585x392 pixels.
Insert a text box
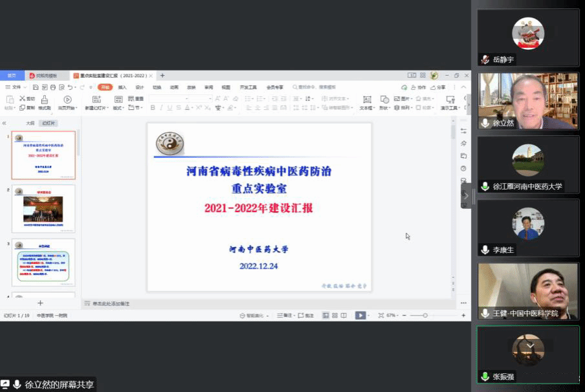coord(366,100)
